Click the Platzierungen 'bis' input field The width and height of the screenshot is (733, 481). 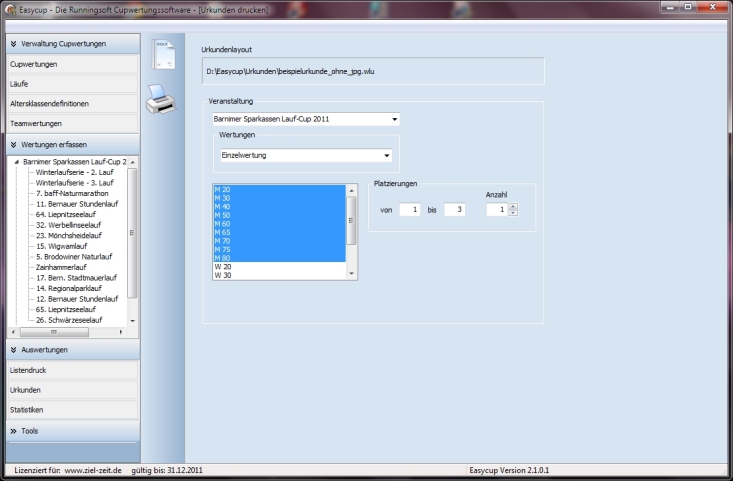tap(454, 210)
